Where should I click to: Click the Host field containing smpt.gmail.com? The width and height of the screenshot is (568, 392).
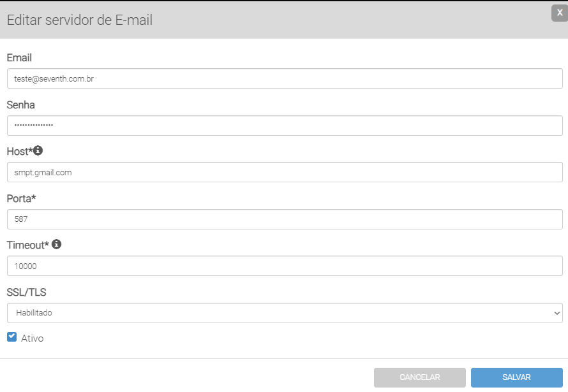[284, 172]
